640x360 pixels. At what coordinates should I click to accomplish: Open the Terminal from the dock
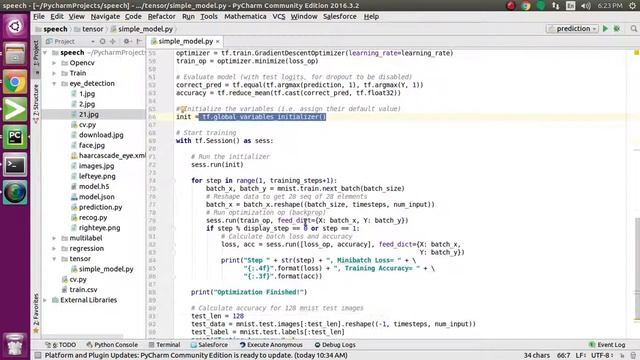(x=15, y=165)
